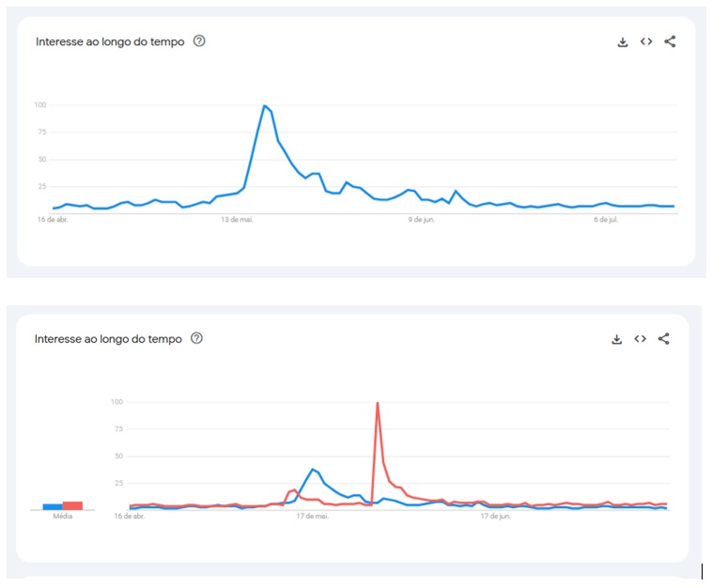712x588 pixels.
Task: Download the bottom comparison chart's data
Action: [616, 339]
